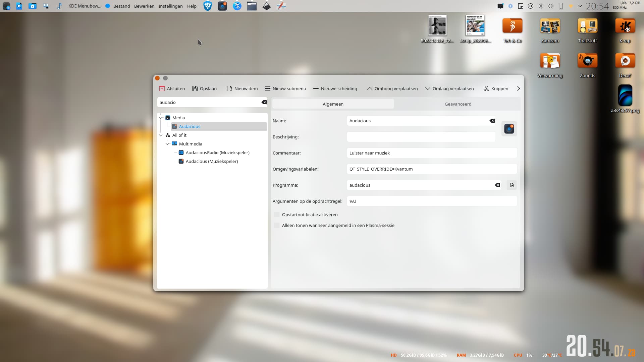Click the Omgevingsvariabelen field
This screenshot has height=362, width=644.
[x=432, y=169]
